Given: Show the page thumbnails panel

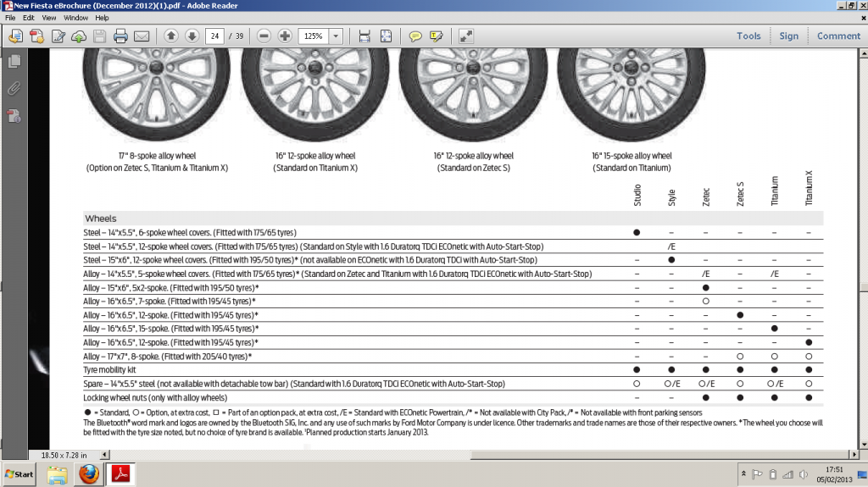Looking at the screenshot, I should (x=14, y=61).
